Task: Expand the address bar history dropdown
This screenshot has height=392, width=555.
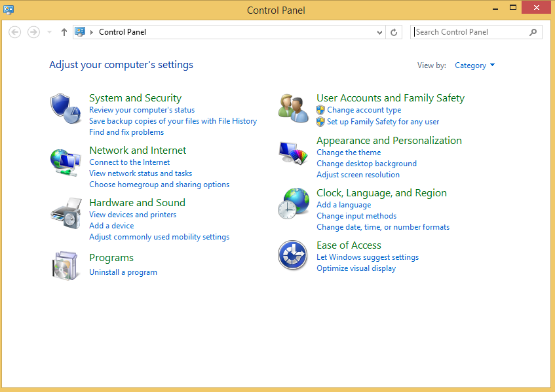Action: 380,32
